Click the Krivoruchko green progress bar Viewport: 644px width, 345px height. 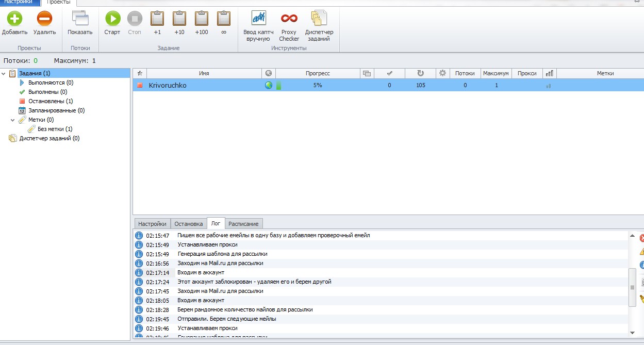tap(278, 86)
